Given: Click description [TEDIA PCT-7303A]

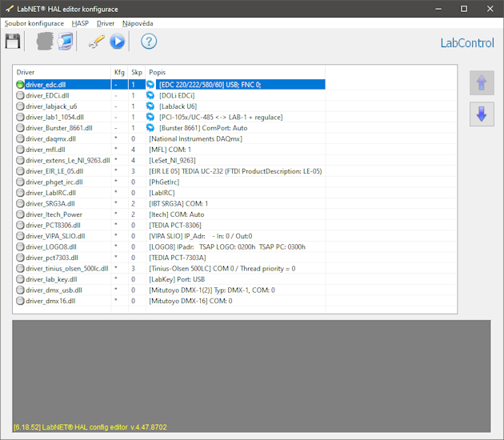Looking at the screenshot, I should click(x=178, y=258).
